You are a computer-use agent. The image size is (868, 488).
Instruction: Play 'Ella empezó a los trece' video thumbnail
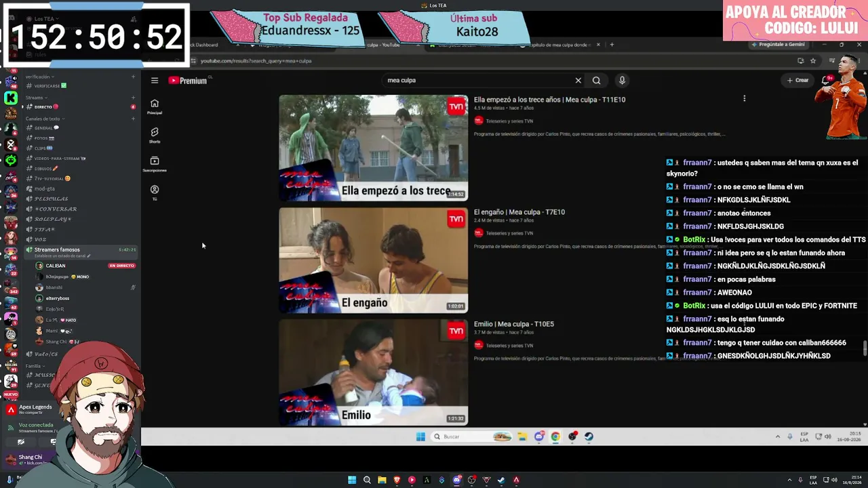pos(374,148)
